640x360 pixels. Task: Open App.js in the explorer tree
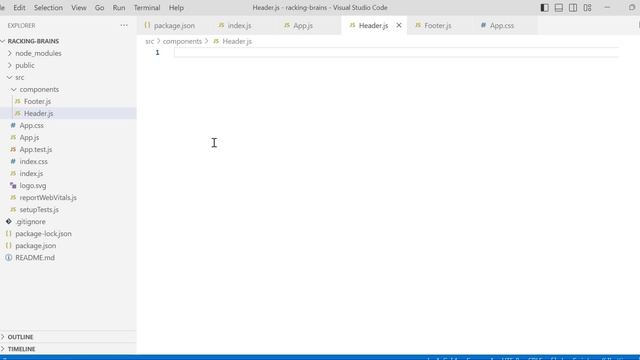(x=29, y=138)
